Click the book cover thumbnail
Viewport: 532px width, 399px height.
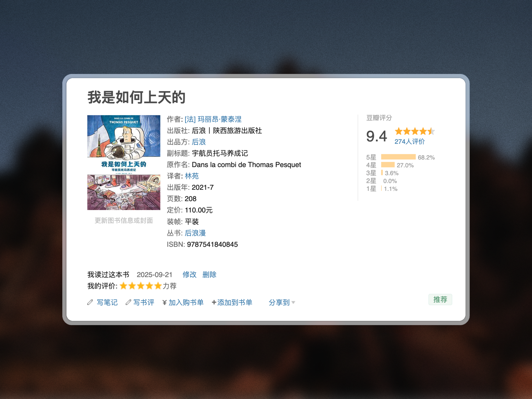point(124,163)
